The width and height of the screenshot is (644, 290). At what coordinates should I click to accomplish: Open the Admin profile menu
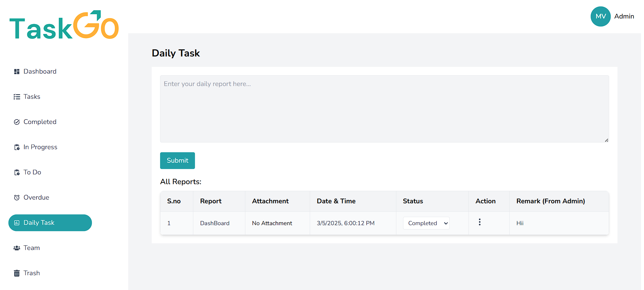coord(624,16)
